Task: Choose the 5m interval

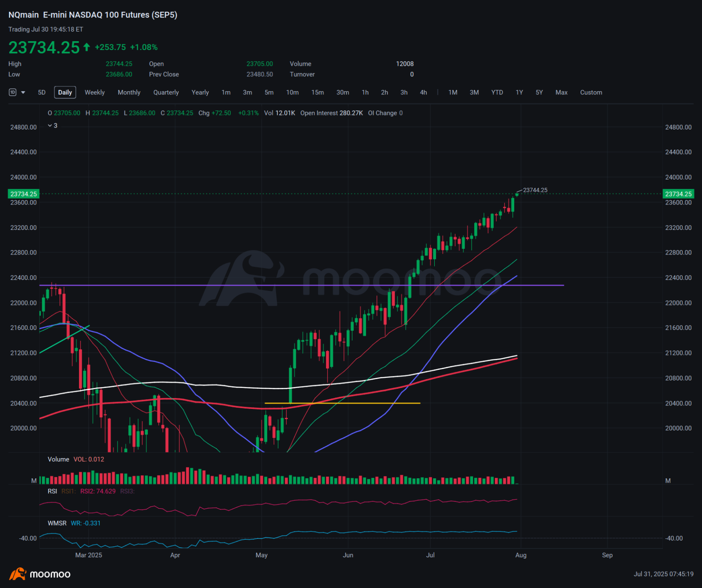Action: (269, 92)
